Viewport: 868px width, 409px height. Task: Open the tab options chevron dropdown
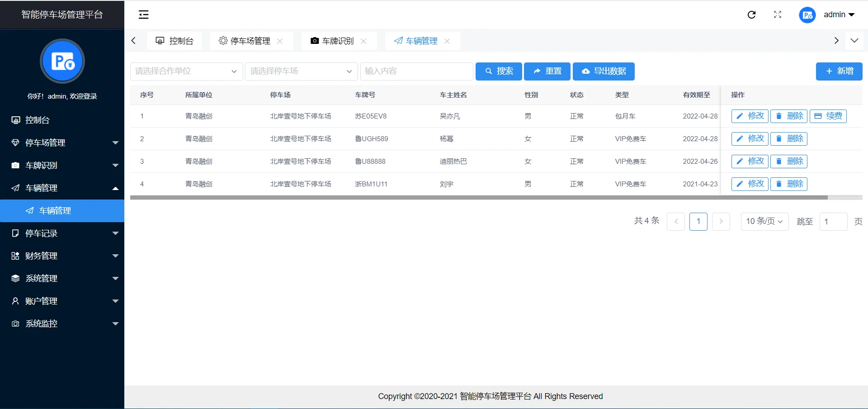click(854, 41)
